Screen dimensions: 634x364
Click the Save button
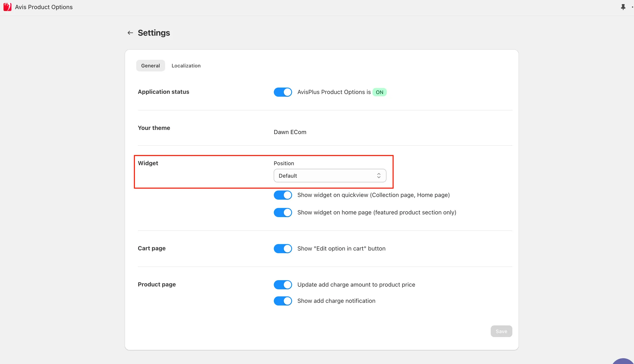pos(501,331)
